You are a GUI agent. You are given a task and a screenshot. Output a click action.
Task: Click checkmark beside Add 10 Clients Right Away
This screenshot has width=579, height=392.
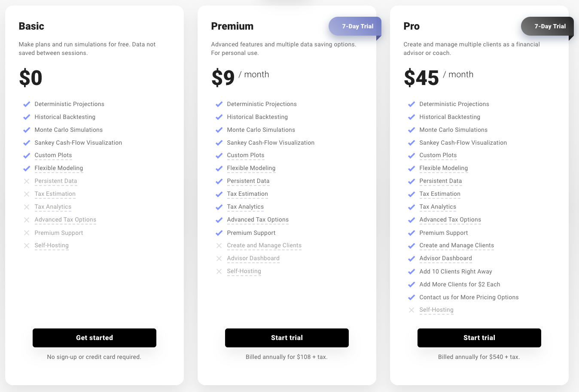411,272
